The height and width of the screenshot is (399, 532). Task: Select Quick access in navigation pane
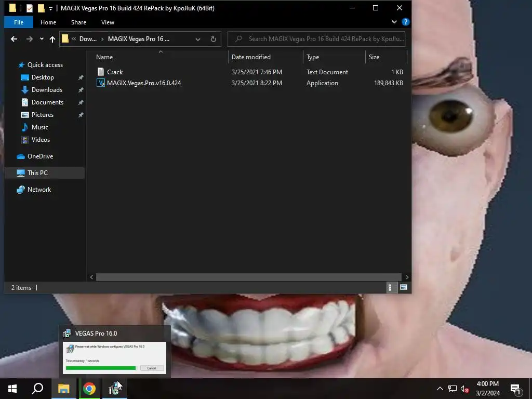pos(45,65)
